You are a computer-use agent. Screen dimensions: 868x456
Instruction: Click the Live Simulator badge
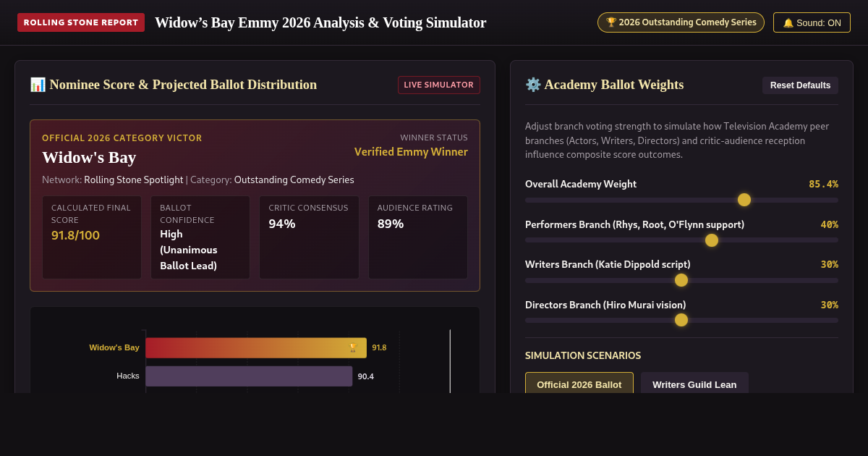pos(439,85)
